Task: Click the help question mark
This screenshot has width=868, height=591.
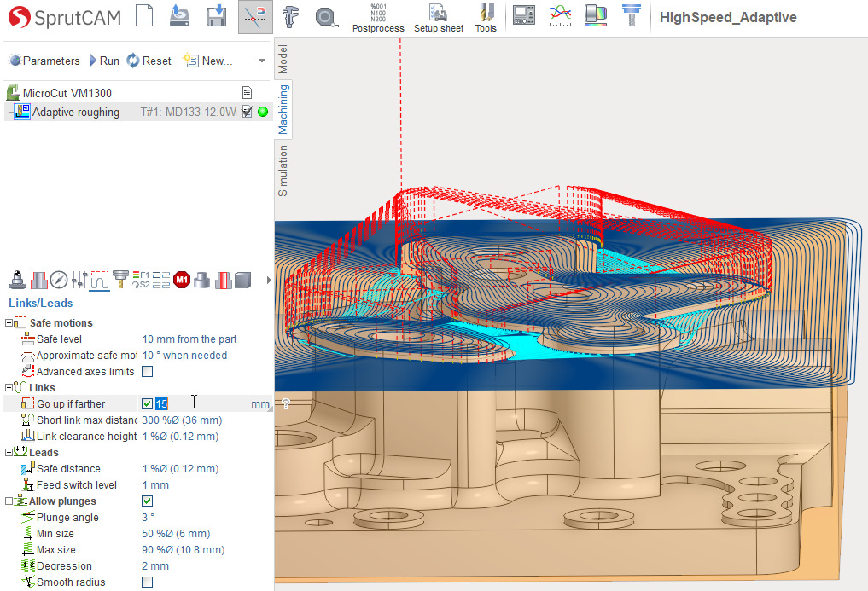Action: click(286, 404)
